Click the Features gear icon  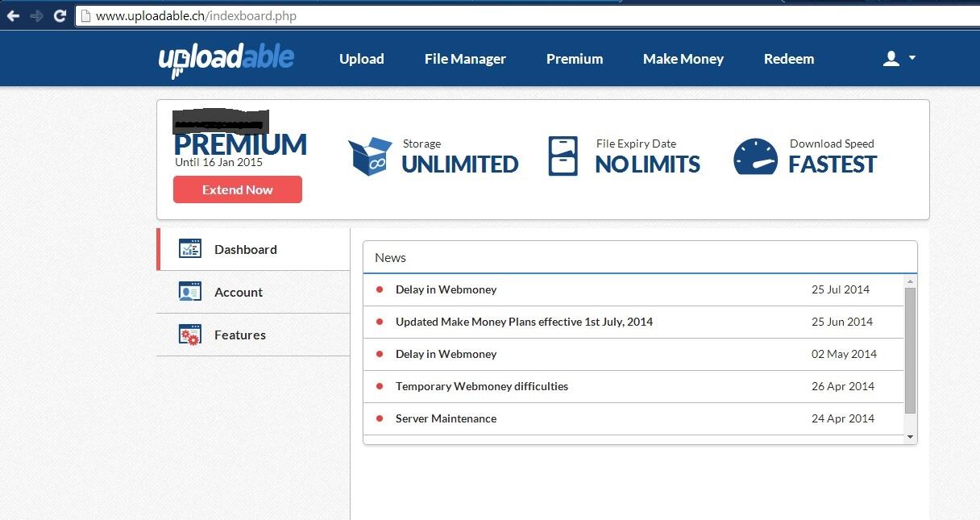(x=190, y=335)
